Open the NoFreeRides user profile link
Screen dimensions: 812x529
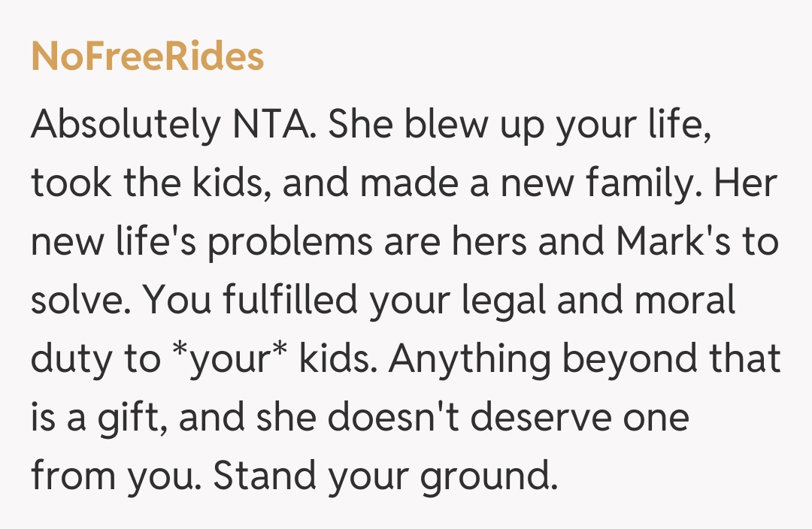pos(147,57)
